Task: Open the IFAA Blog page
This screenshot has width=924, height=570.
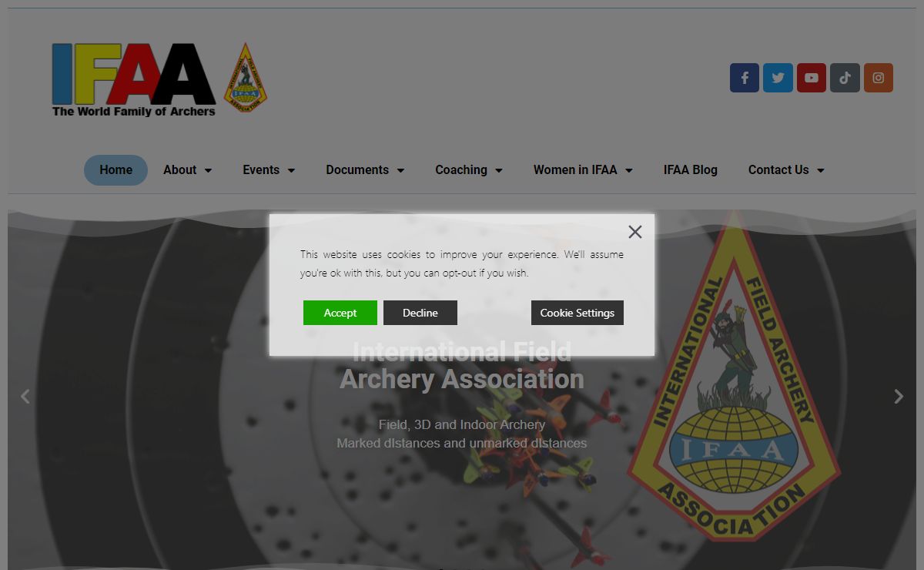Action: pos(691,170)
